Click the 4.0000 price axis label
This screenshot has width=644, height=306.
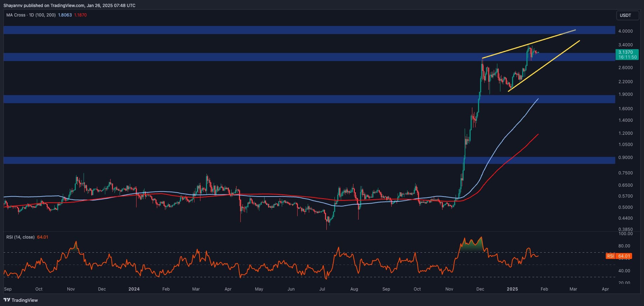click(x=625, y=31)
